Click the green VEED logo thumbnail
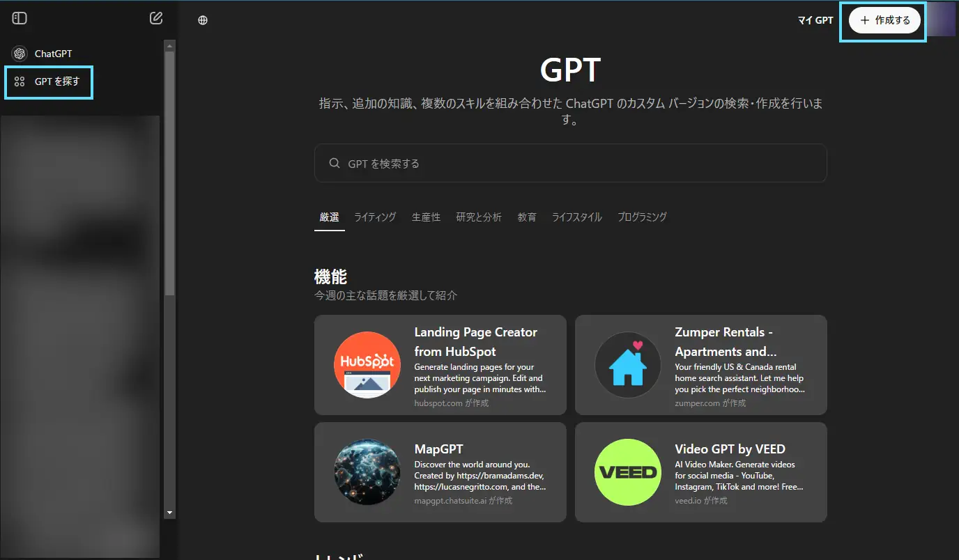 [628, 472]
